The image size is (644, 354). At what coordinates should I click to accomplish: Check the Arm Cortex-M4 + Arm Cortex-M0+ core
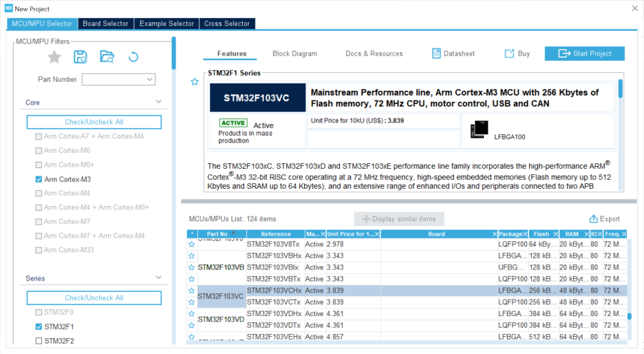[x=39, y=207]
